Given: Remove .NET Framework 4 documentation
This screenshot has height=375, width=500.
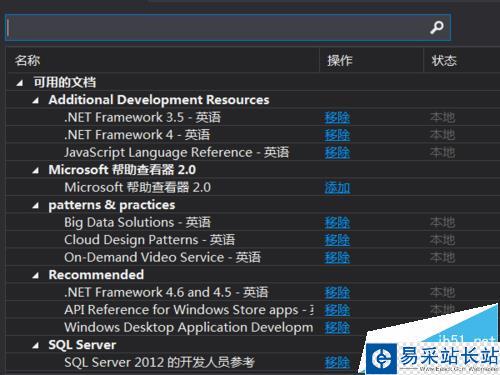Looking at the screenshot, I should (337, 135).
